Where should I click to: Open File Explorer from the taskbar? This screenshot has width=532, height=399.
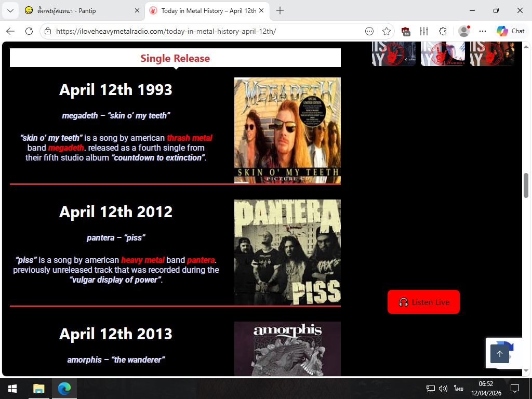[39, 389]
